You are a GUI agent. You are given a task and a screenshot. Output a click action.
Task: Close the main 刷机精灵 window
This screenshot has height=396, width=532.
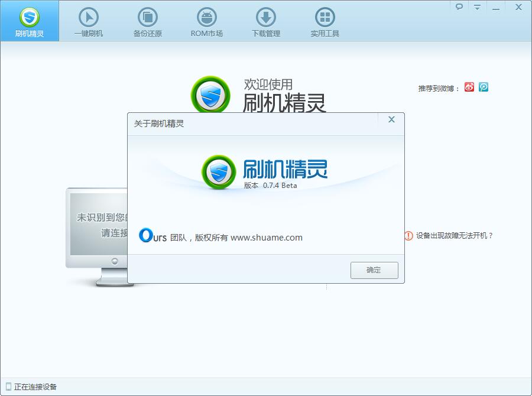coord(518,7)
